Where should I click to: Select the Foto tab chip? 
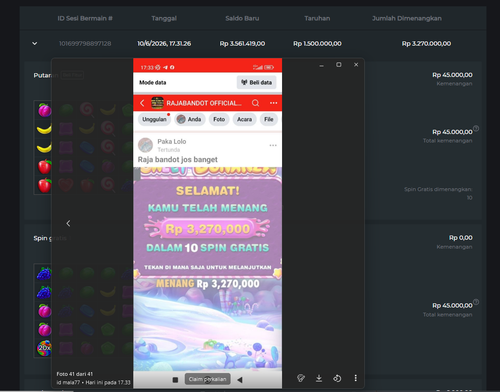click(x=219, y=119)
